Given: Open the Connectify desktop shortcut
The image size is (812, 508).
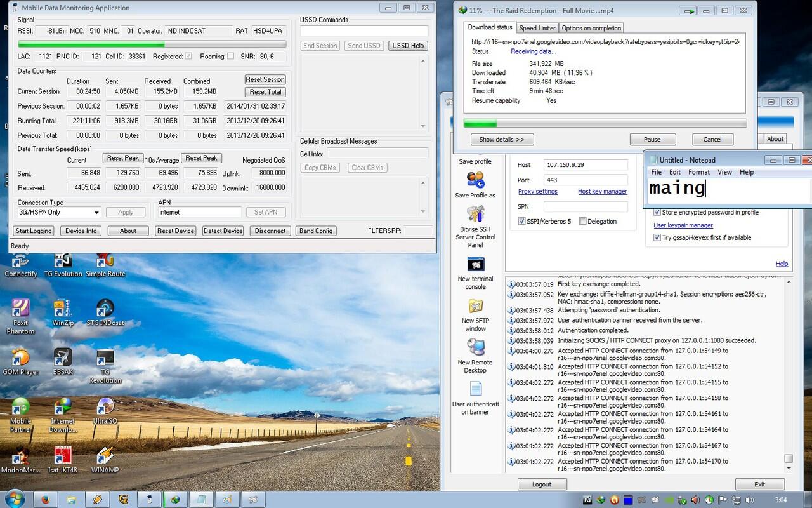Looking at the screenshot, I should point(20,265).
